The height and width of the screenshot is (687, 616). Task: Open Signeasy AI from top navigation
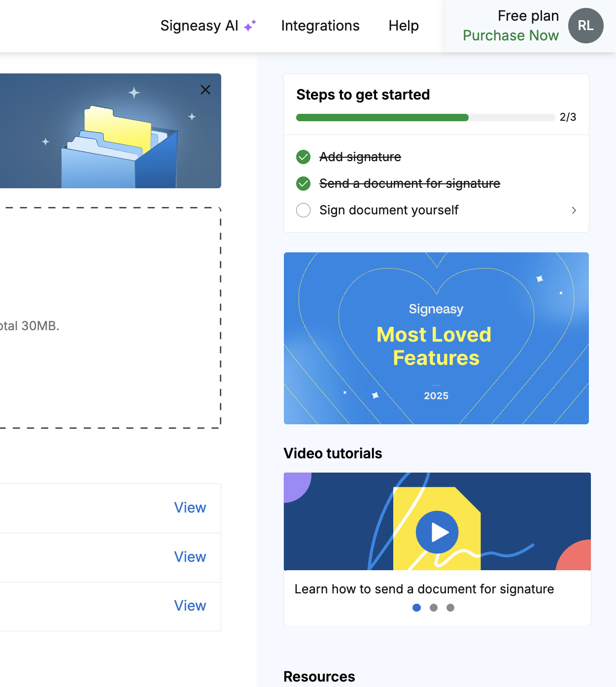point(208,26)
